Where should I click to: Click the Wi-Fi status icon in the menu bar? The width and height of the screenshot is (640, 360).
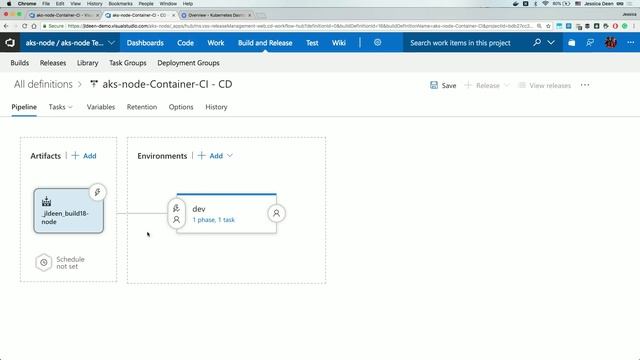[x=545, y=4]
